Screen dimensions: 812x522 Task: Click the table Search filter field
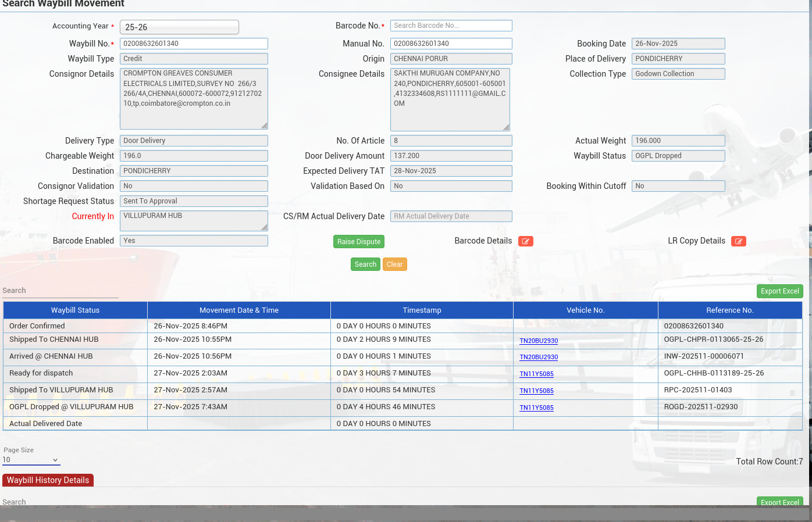60,291
